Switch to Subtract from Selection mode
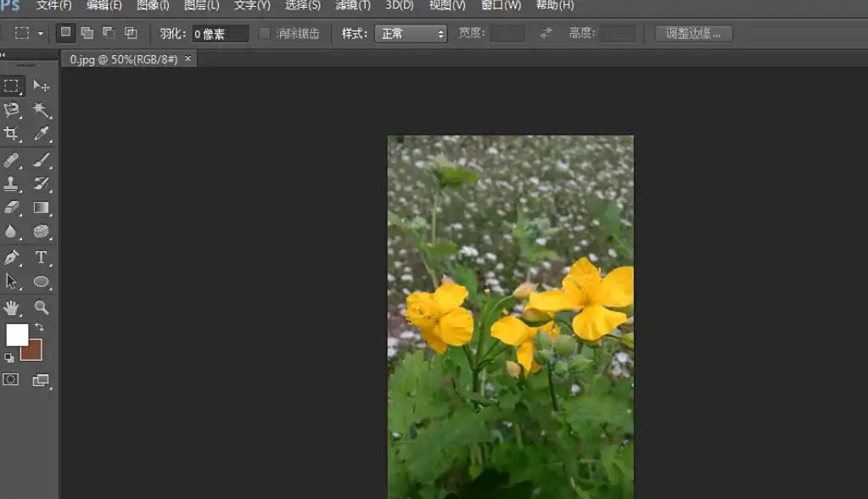Screen dimensions: 868x499 tap(107, 33)
